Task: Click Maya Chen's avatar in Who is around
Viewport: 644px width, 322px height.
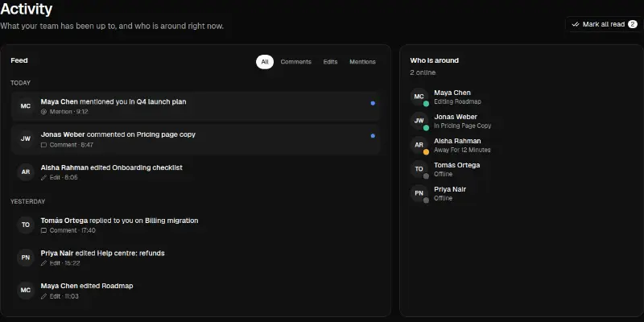Action: 419,97
